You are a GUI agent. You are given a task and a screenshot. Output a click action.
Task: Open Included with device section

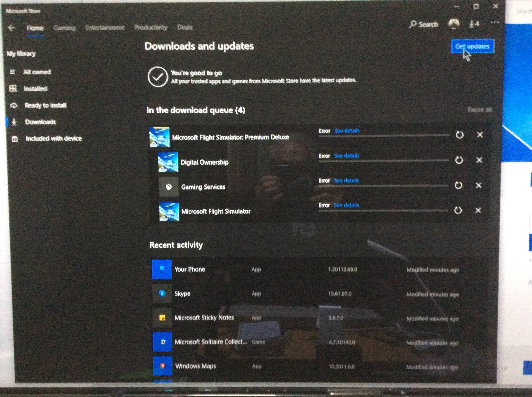pos(54,138)
